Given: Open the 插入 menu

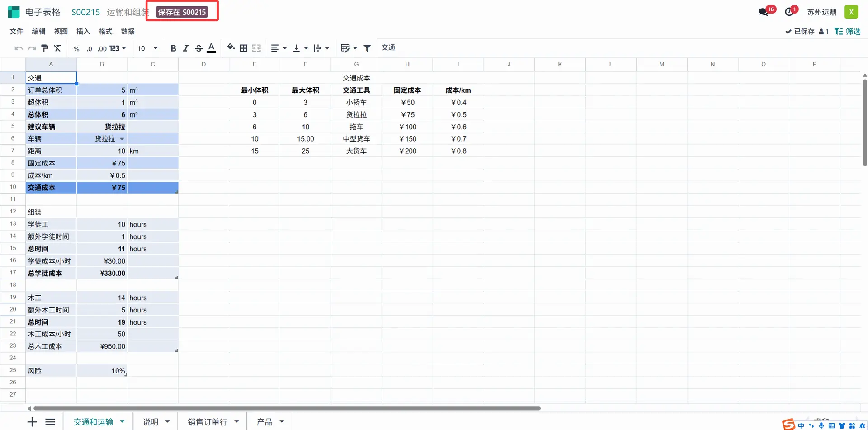Looking at the screenshot, I should [83, 31].
